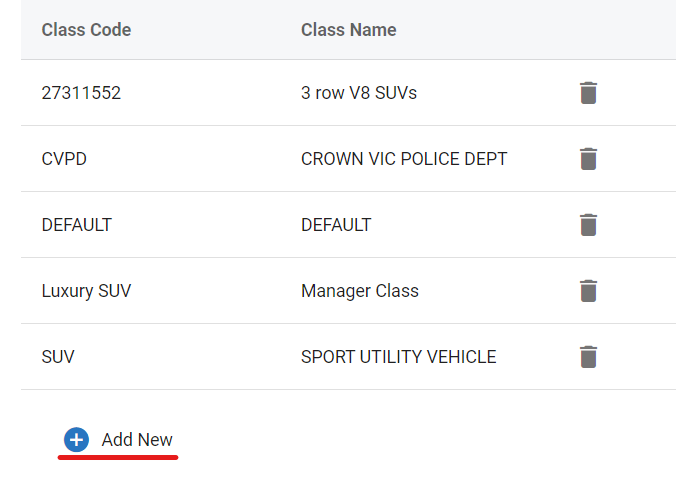
Task: Choose the Luxury SUV class code
Action: click(x=86, y=291)
